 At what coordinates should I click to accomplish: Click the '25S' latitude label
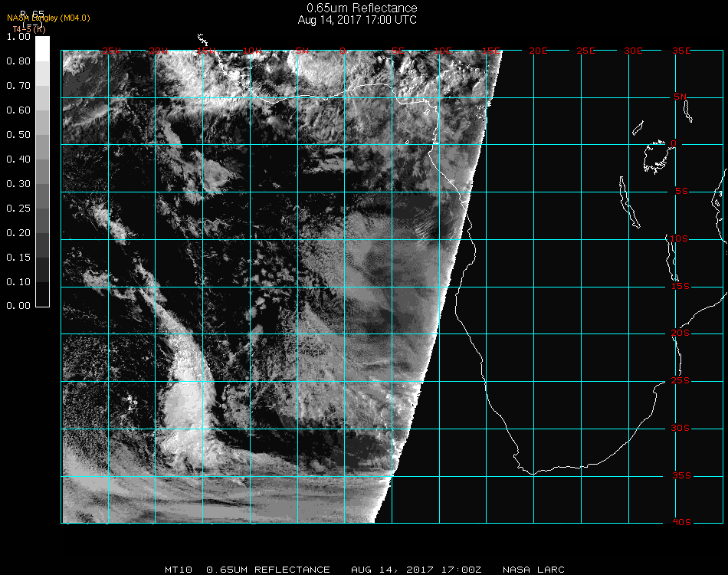680,381
